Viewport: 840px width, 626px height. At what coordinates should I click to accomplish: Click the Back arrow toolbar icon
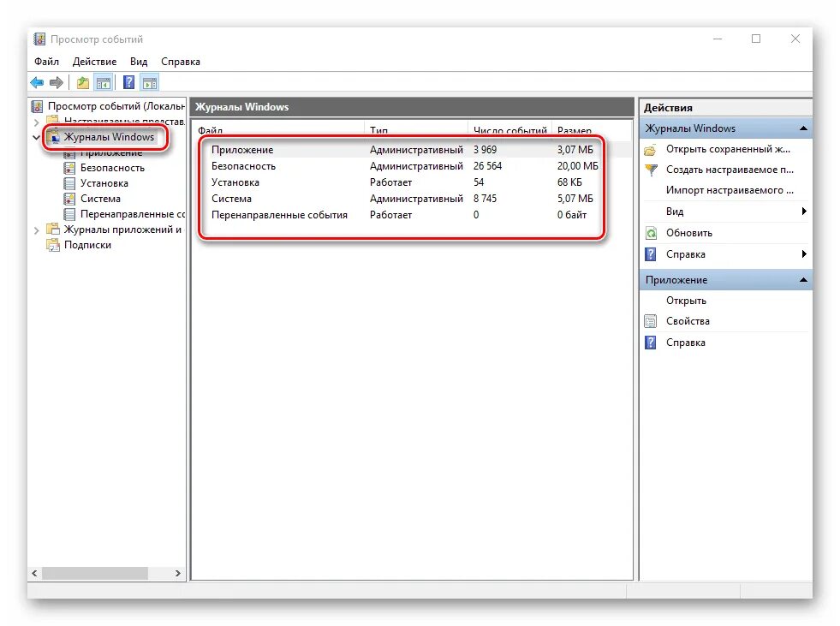tap(37, 82)
